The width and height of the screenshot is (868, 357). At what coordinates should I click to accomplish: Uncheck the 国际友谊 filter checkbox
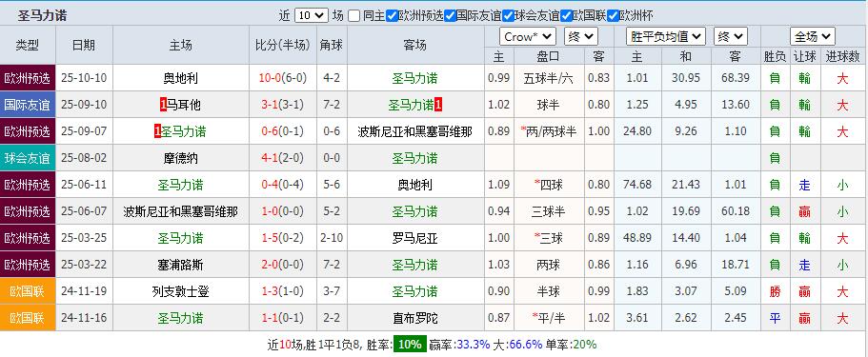[450, 16]
